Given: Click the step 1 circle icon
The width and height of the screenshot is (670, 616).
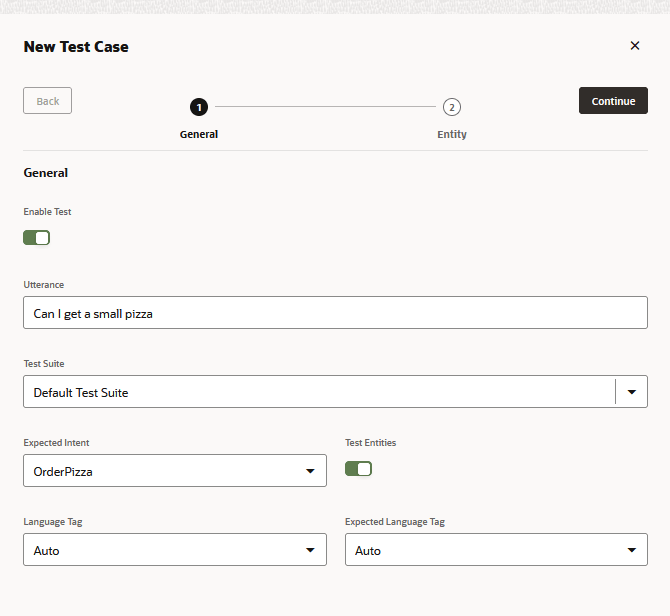Looking at the screenshot, I should pos(198,107).
